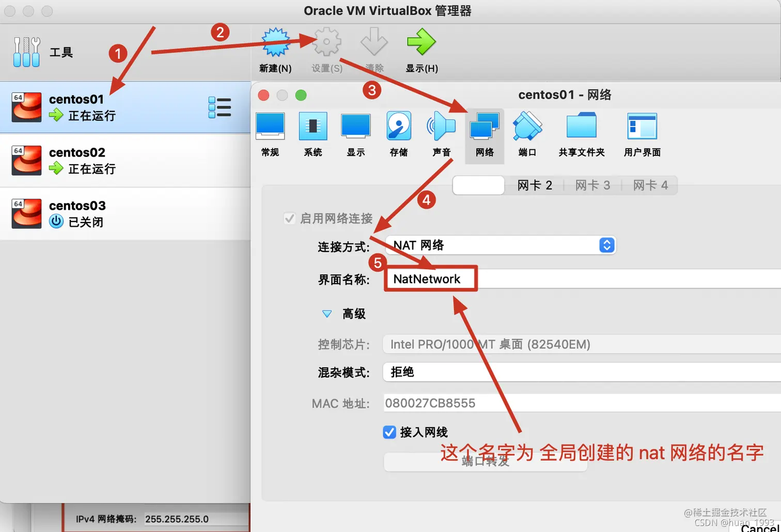Click centos01 red hat OS icon
This screenshot has height=532, width=781.
click(x=26, y=107)
